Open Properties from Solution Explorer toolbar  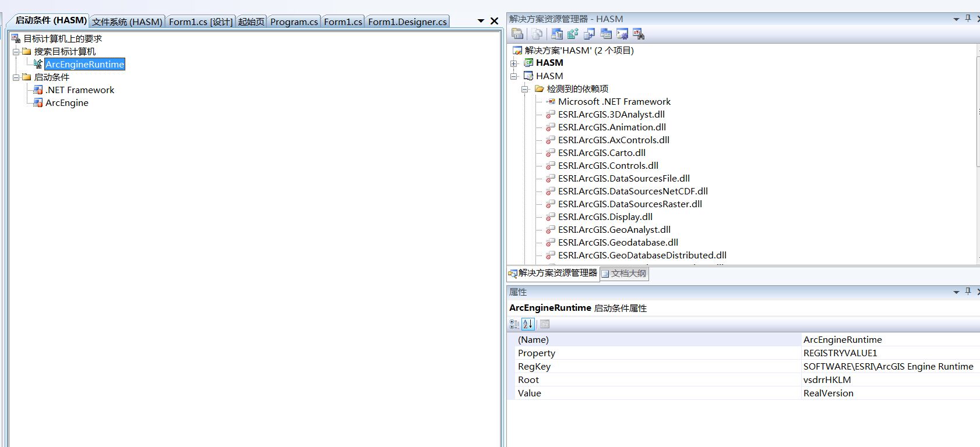coord(517,34)
